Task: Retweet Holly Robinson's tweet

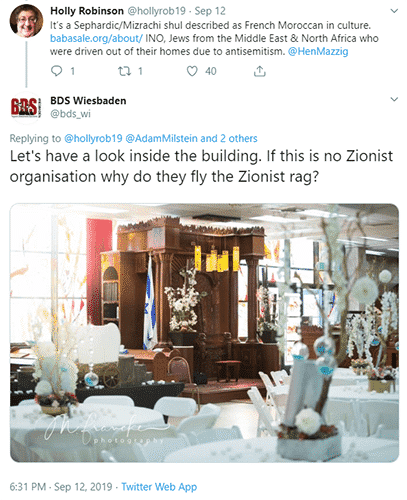Action: pyautogui.click(x=124, y=71)
